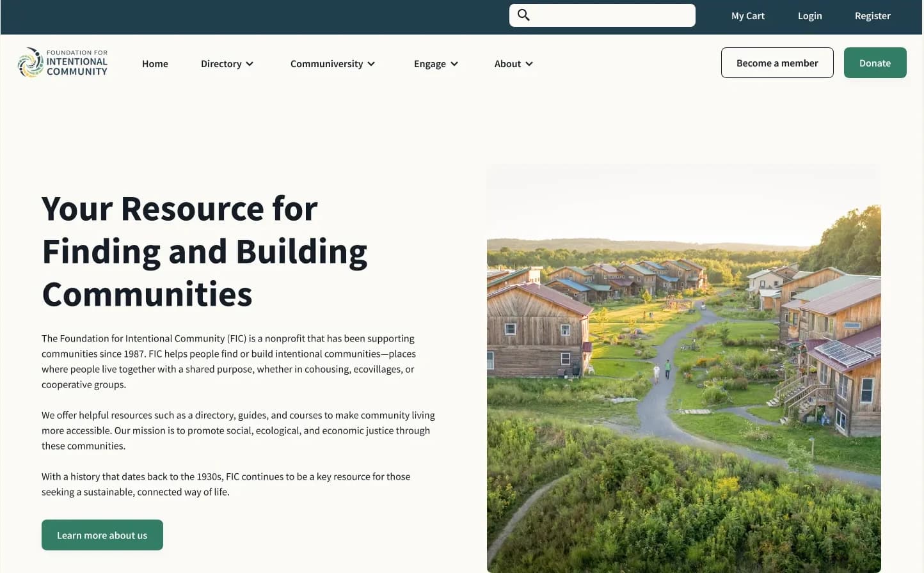Navigate to Home
The image size is (924, 573).
tap(155, 64)
